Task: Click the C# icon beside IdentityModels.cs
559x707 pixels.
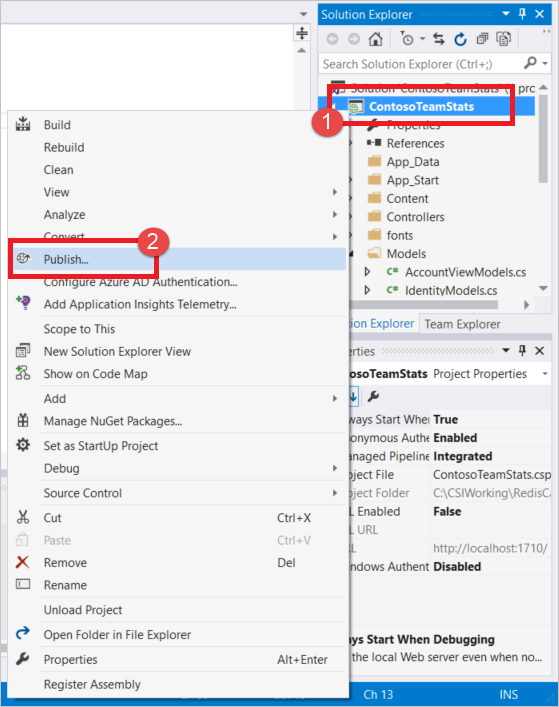Action: click(x=392, y=290)
